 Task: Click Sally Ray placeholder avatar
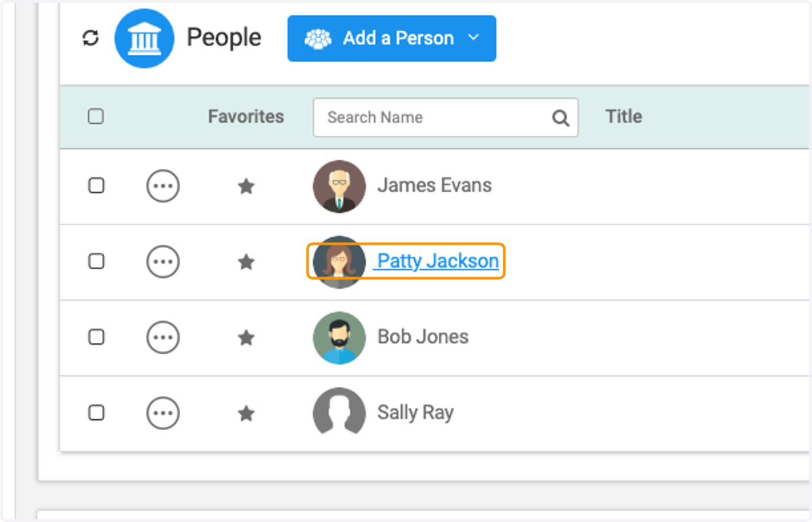pyautogui.click(x=340, y=412)
